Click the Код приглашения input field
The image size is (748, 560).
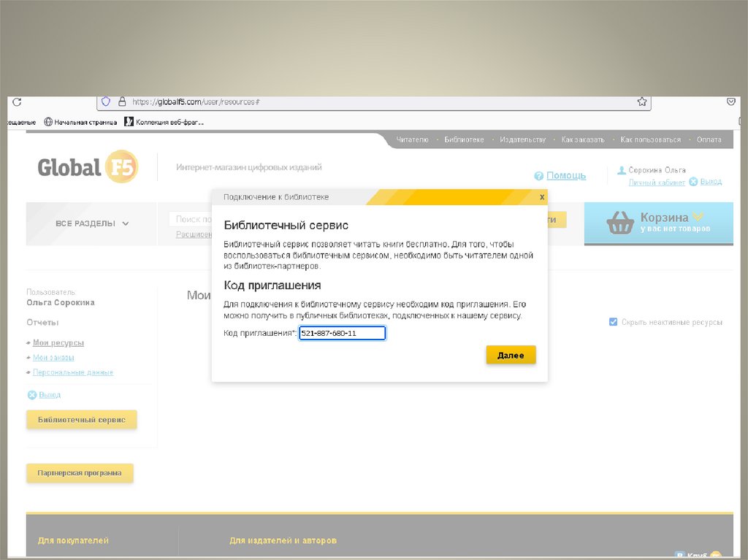342,333
